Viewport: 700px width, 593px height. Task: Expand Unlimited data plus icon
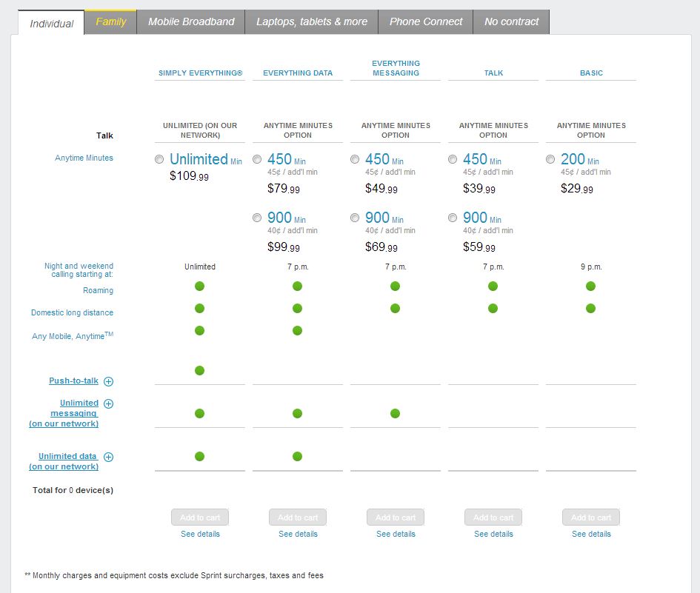click(109, 457)
